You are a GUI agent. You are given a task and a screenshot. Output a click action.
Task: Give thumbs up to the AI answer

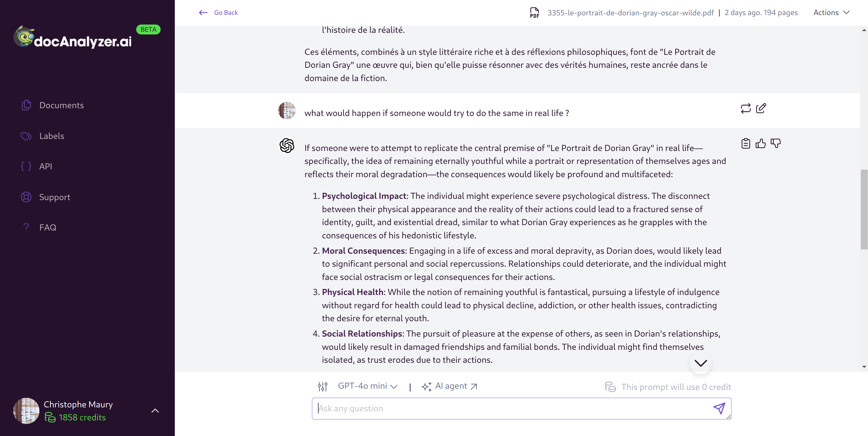[761, 143]
